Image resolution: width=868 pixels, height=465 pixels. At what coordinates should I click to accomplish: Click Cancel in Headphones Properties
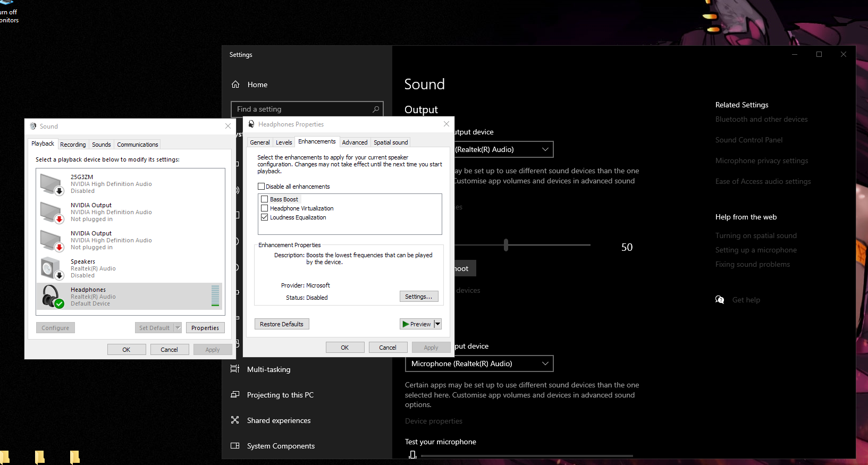(x=388, y=348)
